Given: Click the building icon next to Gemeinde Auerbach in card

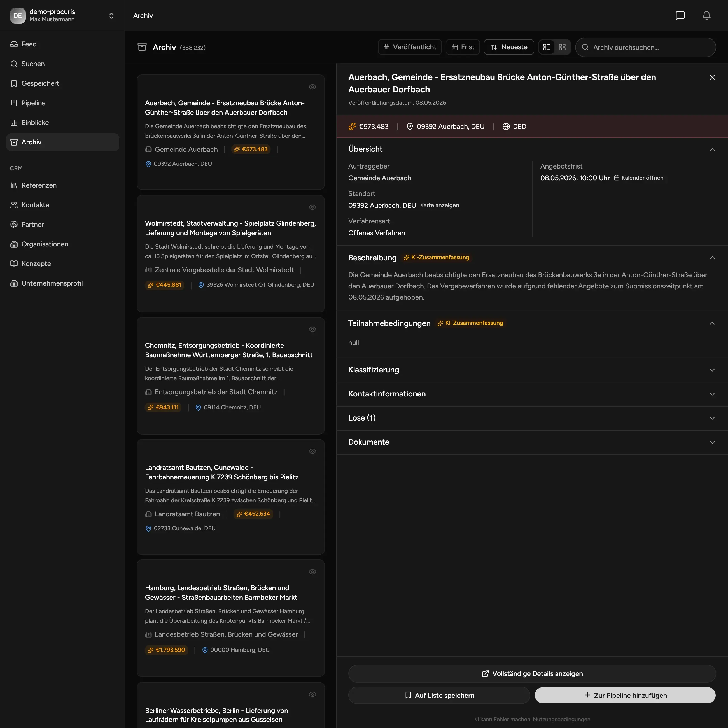Looking at the screenshot, I should pos(148,150).
